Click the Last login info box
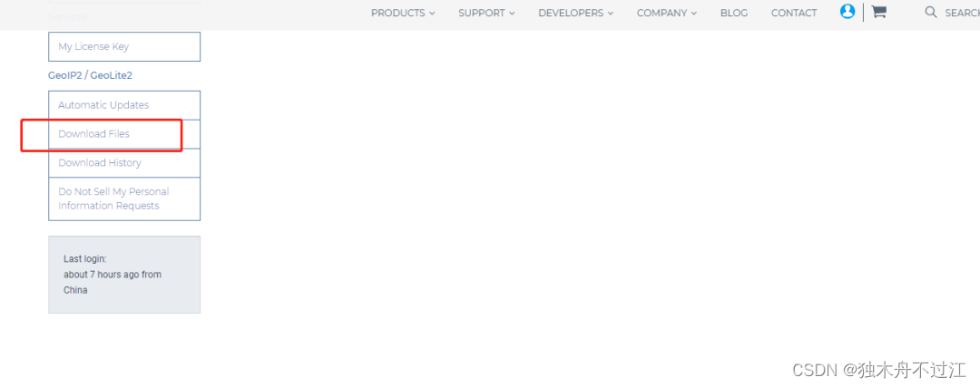Image resolution: width=980 pixels, height=387 pixels. point(124,275)
